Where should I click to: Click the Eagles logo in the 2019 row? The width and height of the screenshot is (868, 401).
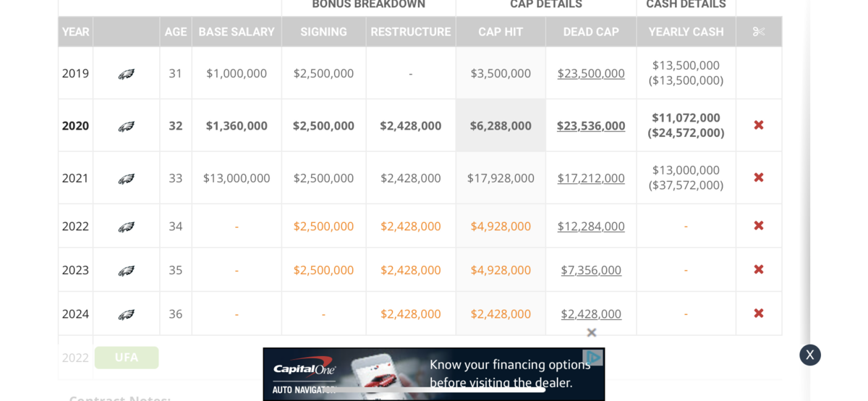click(x=127, y=74)
